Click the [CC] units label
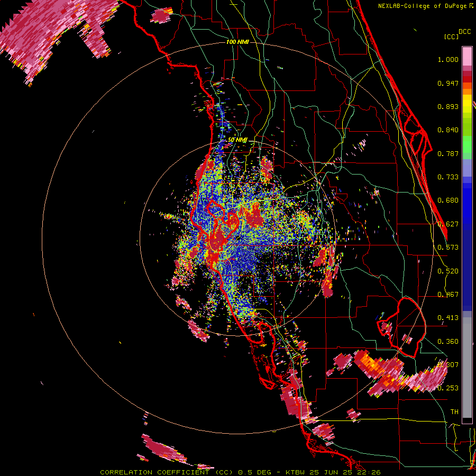Screen dimensions: 476x476 tap(451, 36)
